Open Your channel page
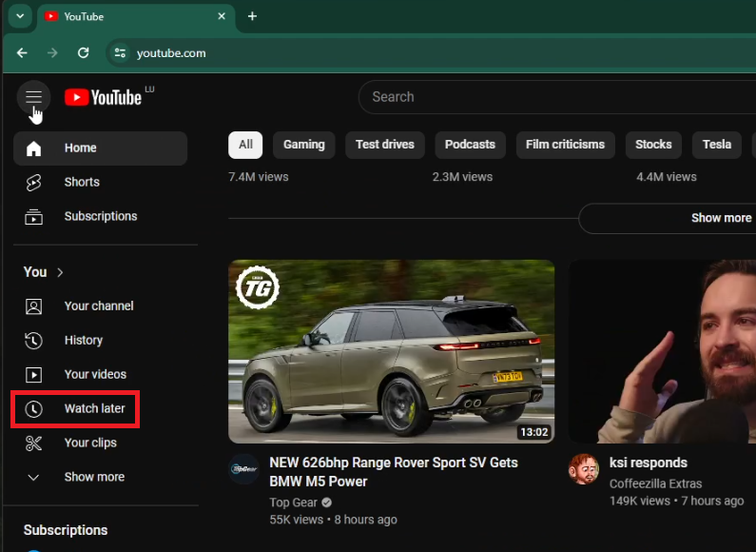The height and width of the screenshot is (552, 756). (x=98, y=306)
